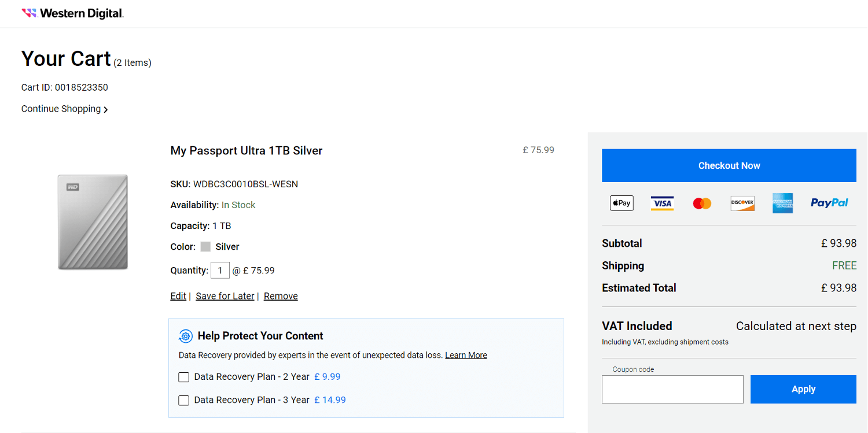
Task: Select the Mastercard payment icon
Action: [x=702, y=203]
